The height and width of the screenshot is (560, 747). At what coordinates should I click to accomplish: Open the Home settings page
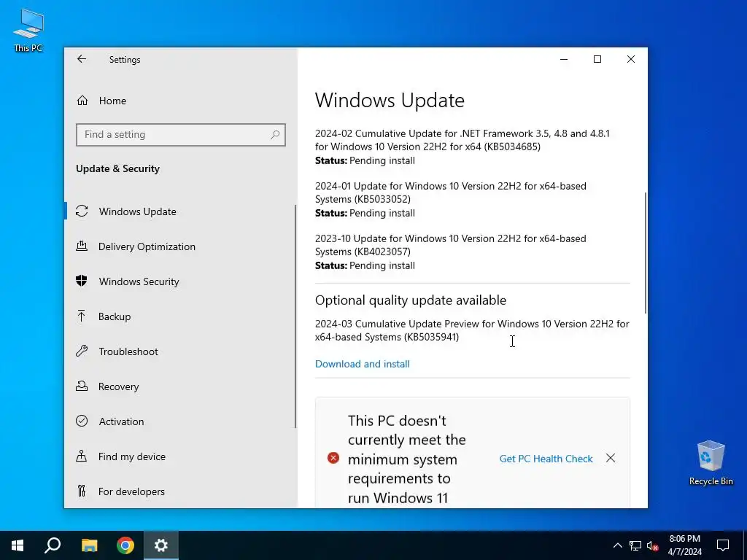tap(181, 101)
